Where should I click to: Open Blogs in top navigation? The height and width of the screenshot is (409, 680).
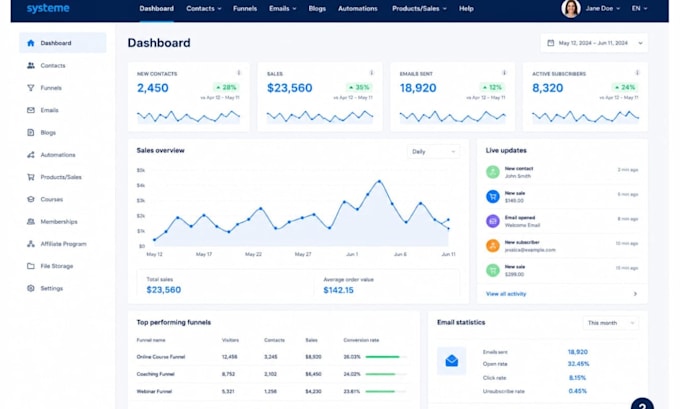tap(317, 9)
